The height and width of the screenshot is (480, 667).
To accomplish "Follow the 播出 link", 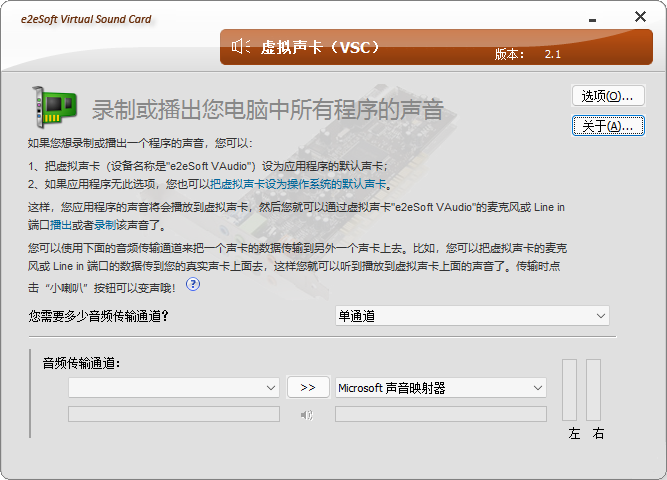I will pyautogui.click(x=61, y=225).
